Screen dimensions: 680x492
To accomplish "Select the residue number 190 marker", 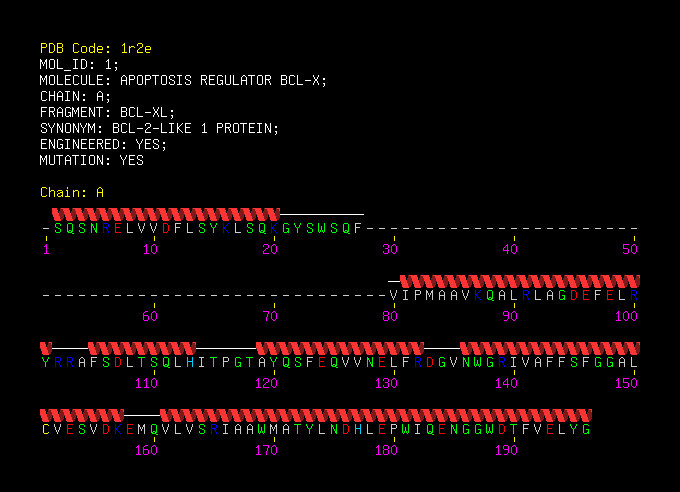I will [x=506, y=450].
